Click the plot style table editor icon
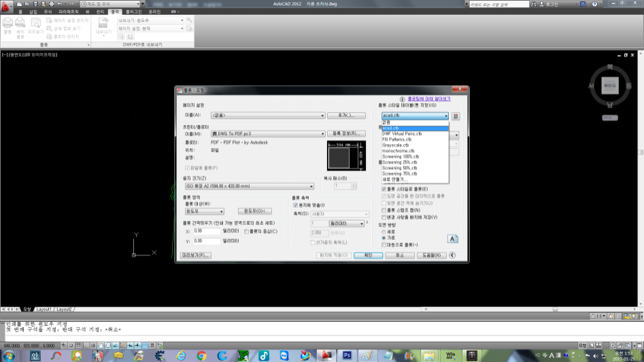The width and height of the screenshot is (644, 362). click(456, 116)
